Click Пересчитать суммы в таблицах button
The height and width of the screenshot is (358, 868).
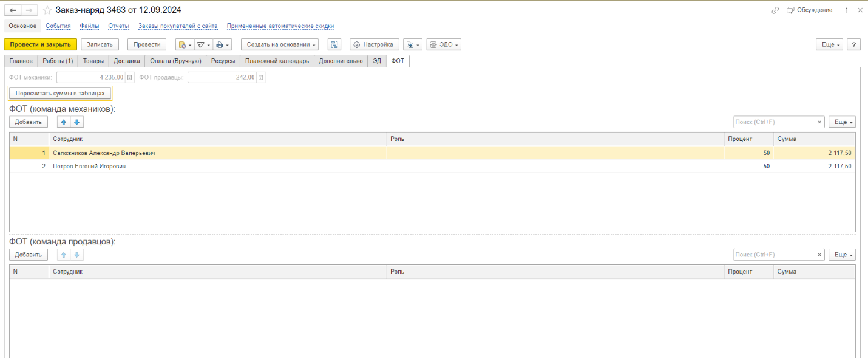pos(60,94)
